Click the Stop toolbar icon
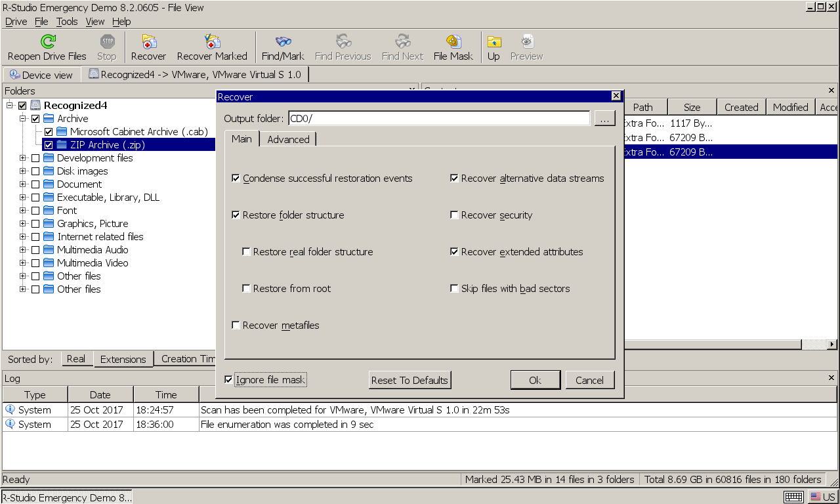Image resolution: width=840 pixels, height=504 pixels. coord(107,42)
